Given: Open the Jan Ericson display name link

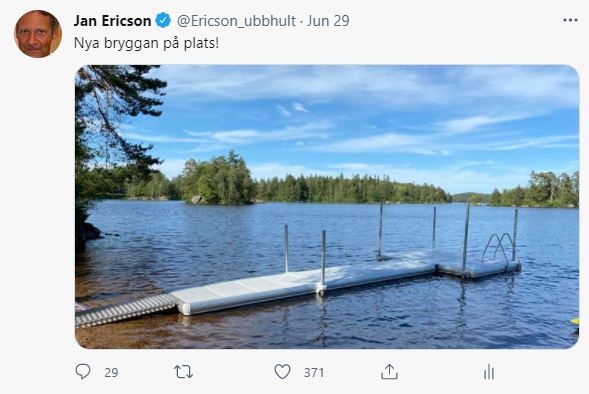Looking at the screenshot, I should [x=112, y=21].
